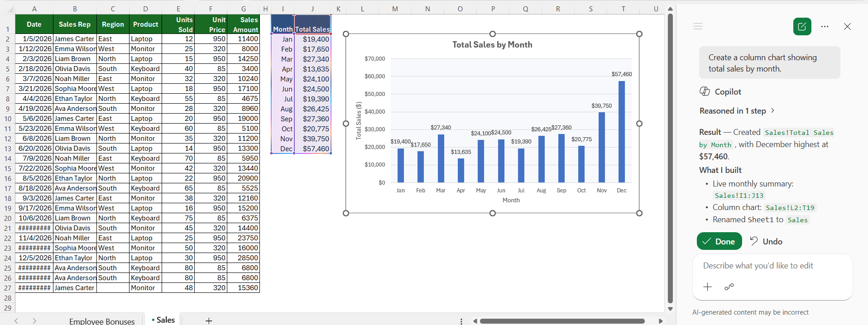The width and height of the screenshot is (868, 325).
Task: Select the December column bar in chart
Action: tap(622, 132)
